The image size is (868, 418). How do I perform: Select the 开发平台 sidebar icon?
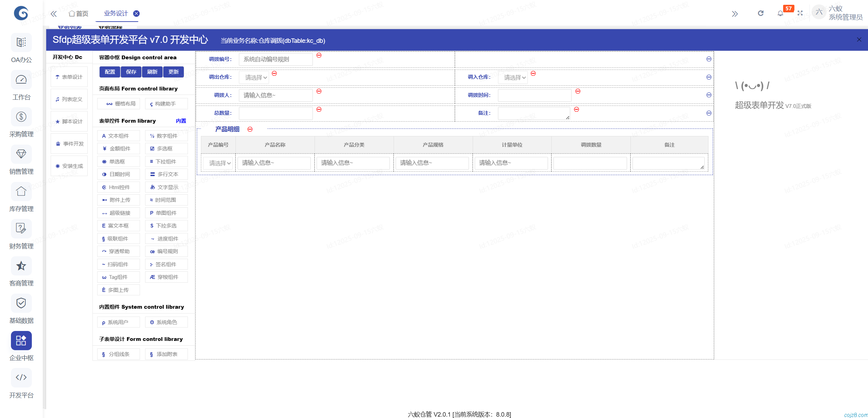pos(21,378)
